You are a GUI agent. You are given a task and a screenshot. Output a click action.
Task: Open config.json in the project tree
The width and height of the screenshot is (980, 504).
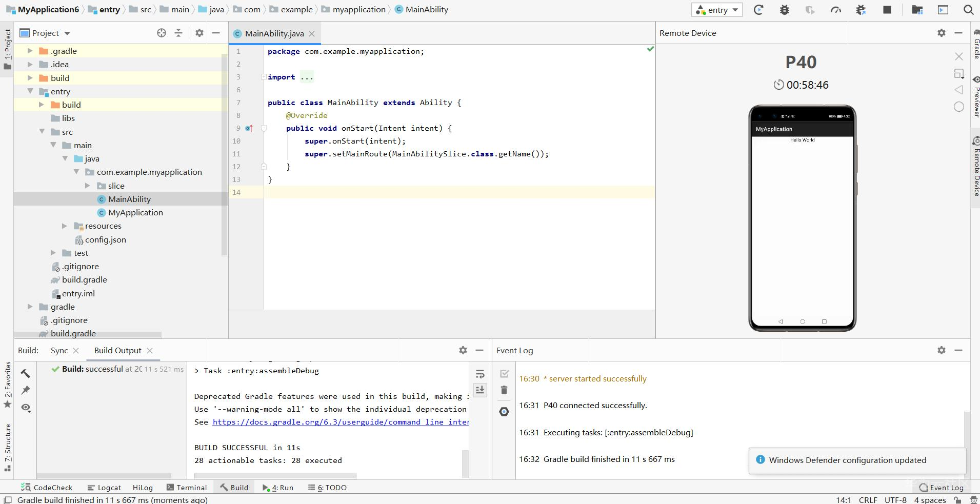point(105,239)
